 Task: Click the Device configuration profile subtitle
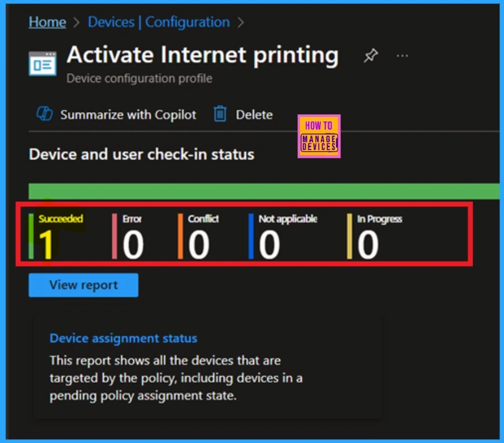point(139,79)
